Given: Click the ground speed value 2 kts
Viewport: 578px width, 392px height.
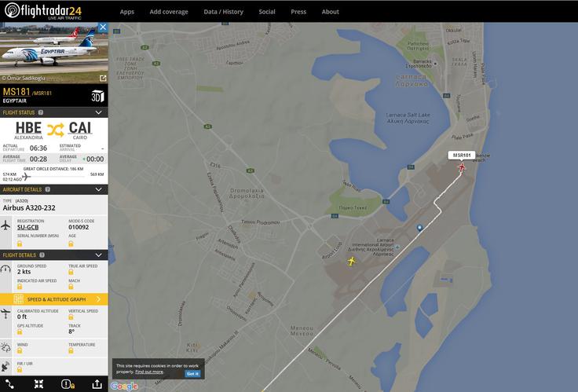Looking at the screenshot, I should click(24, 272).
